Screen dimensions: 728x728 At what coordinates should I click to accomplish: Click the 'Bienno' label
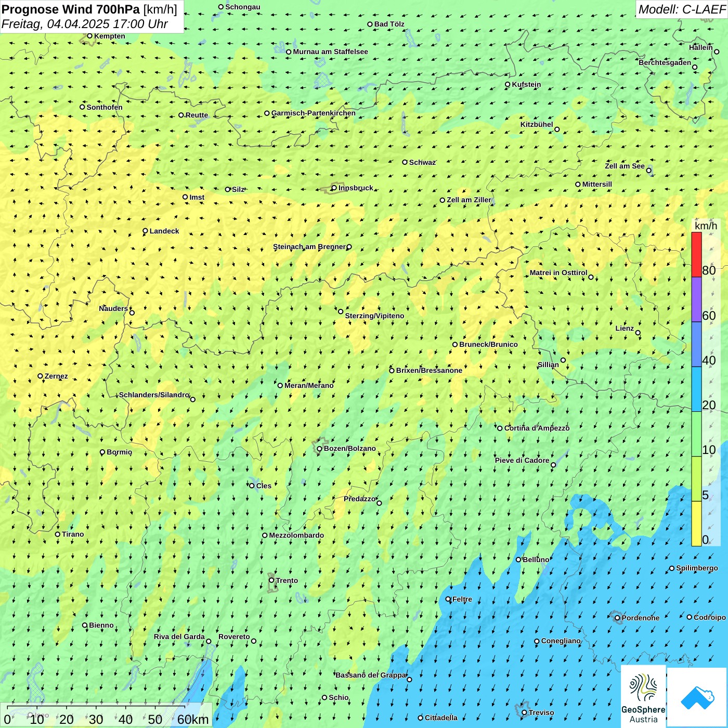click(x=101, y=625)
